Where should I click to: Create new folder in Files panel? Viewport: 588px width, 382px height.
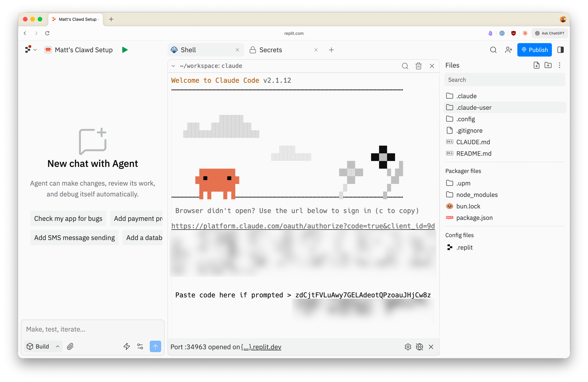tap(548, 65)
